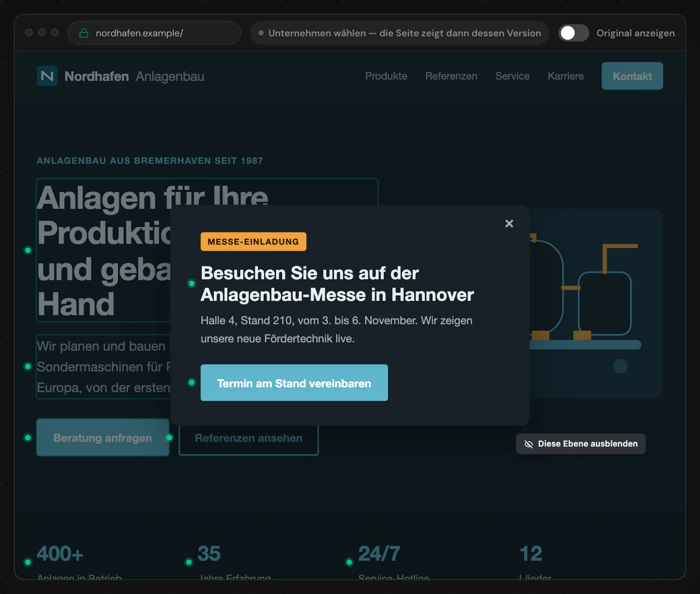The image size is (700, 594).
Task: Click the machinery illustration graphic
Action: (596, 303)
